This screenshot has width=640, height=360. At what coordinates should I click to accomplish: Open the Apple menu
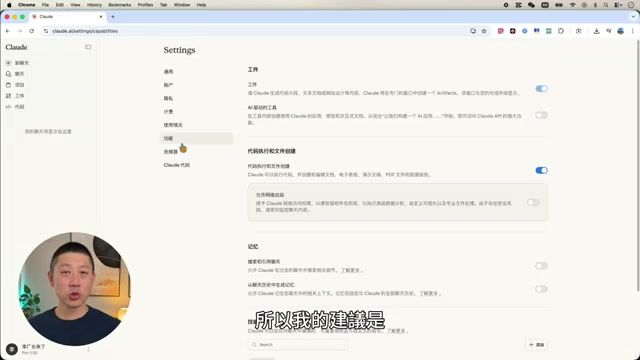point(9,5)
